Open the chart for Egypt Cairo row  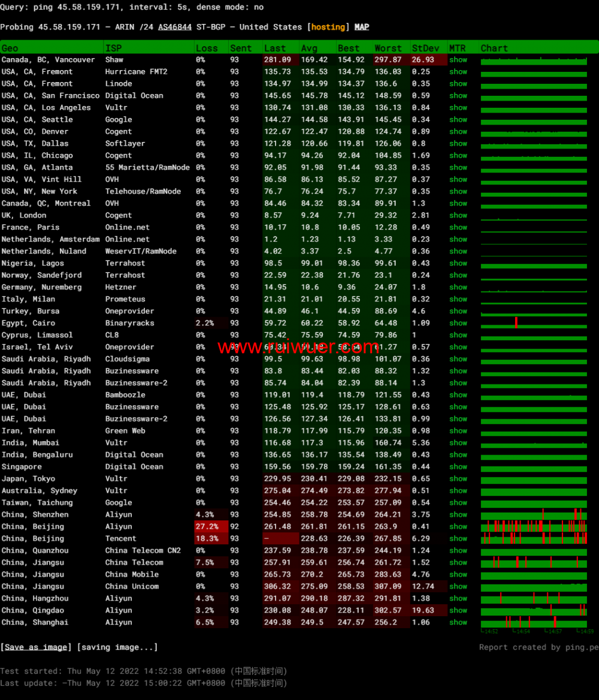534,323
